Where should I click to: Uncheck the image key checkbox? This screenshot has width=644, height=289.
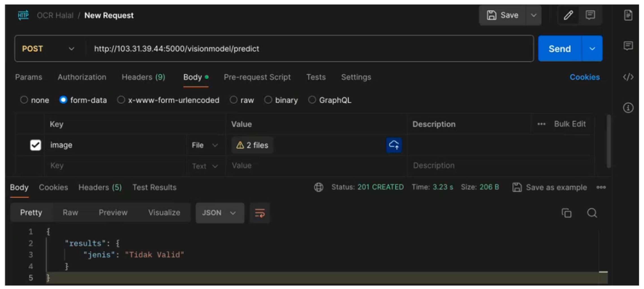pyautogui.click(x=36, y=145)
